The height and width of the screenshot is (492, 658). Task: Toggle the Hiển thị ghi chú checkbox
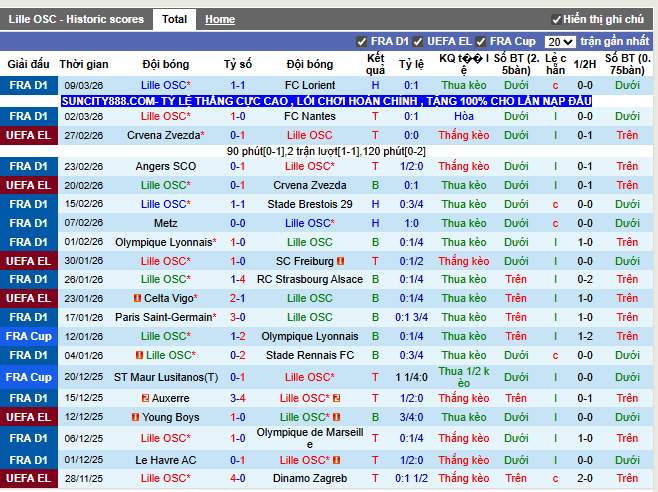(x=556, y=19)
